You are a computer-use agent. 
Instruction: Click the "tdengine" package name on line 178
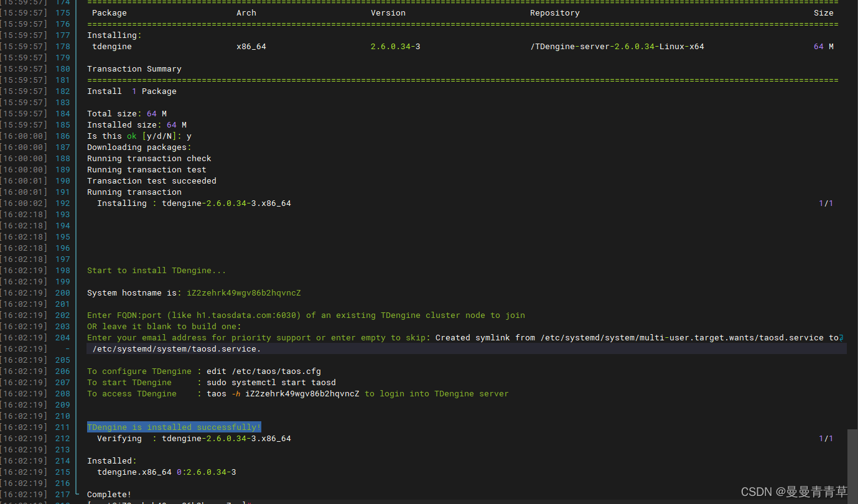click(x=112, y=47)
